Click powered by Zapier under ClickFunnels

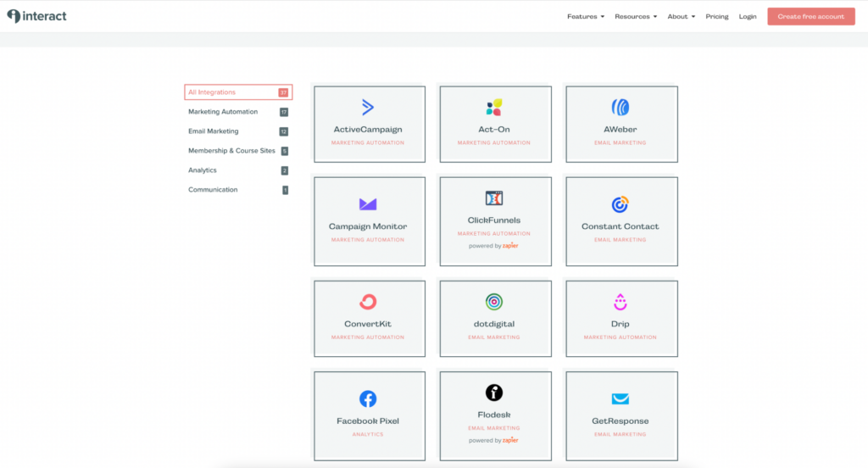(494, 246)
